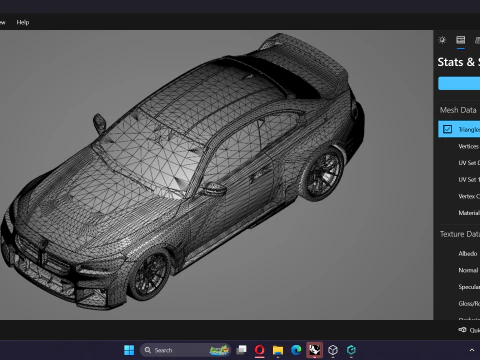This screenshot has width=480, height=360.
Task: Open the Environment & Lighting sun tab
Action: [x=442, y=40]
